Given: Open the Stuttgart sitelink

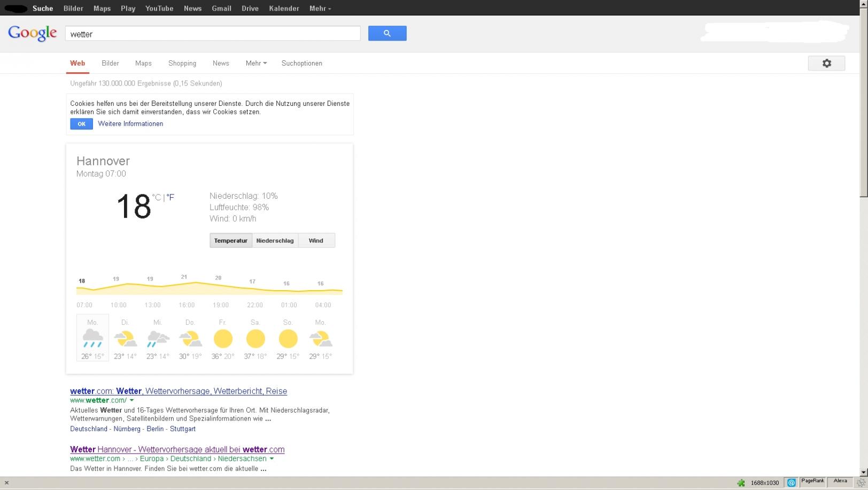Looking at the screenshot, I should pos(183,429).
